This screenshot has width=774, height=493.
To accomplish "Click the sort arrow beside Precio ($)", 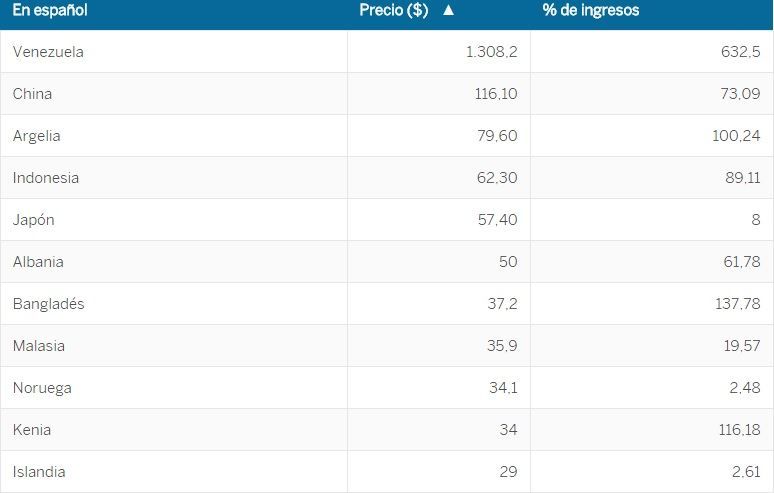I will pos(448,11).
